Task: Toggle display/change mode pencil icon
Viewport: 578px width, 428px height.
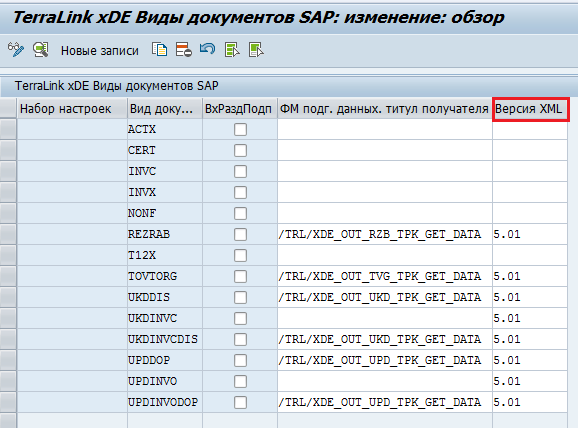Action: coord(15,50)
